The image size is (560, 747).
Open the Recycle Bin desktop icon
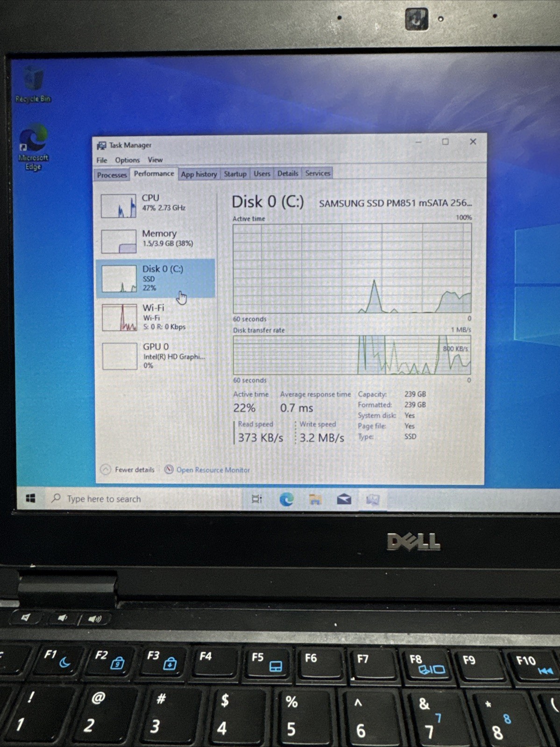(33, 84)
